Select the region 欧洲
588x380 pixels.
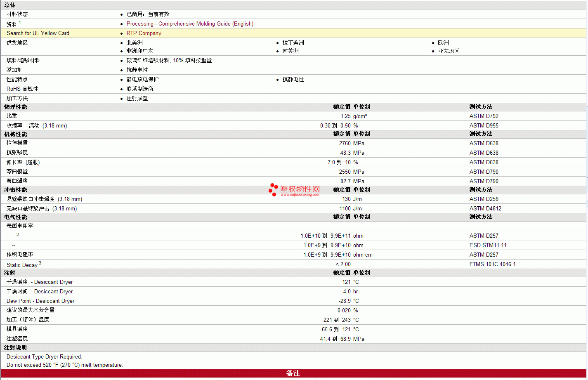click(x=444, y=43)
